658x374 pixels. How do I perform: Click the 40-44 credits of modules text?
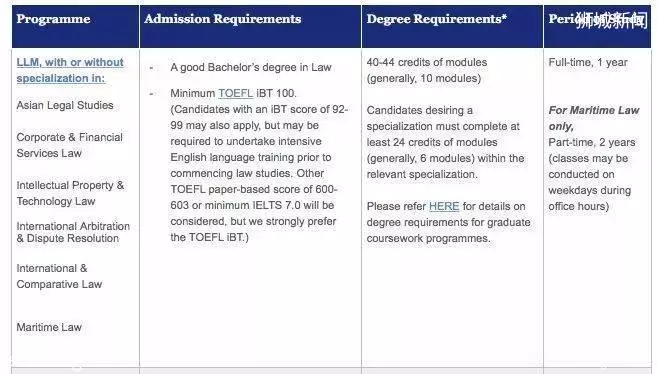click(x=427, y=62)
